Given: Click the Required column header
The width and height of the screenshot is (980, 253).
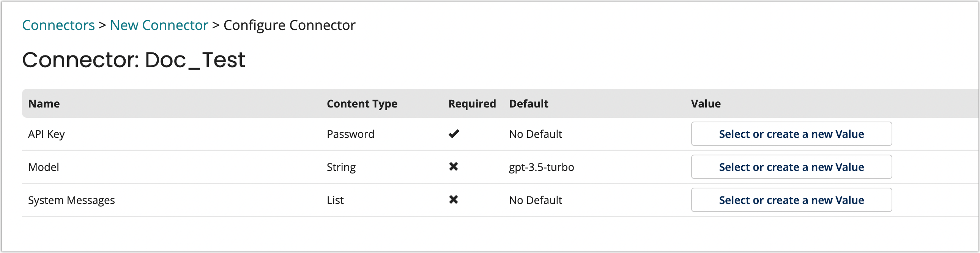Looking at the screenshot, I should pyautogui.click(x=472, y=104).
